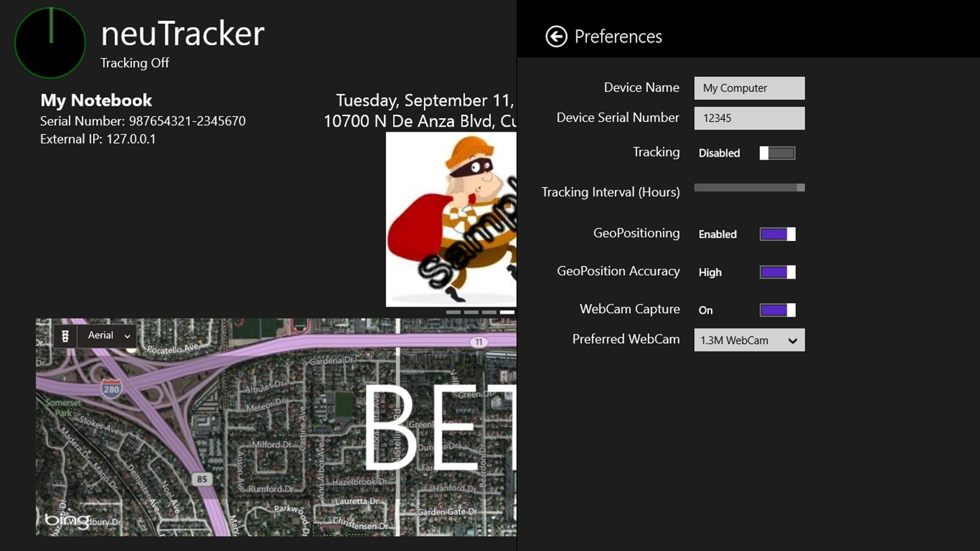Click the Tracking Off status label
Image resolution: width=980 pixels, height=551 pixels.
[134, 63]
